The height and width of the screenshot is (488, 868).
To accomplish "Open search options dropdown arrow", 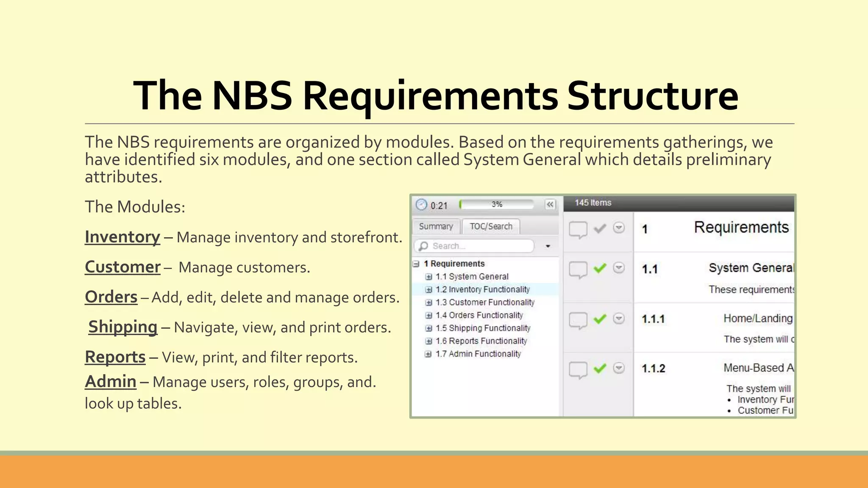I will point(548,246).
